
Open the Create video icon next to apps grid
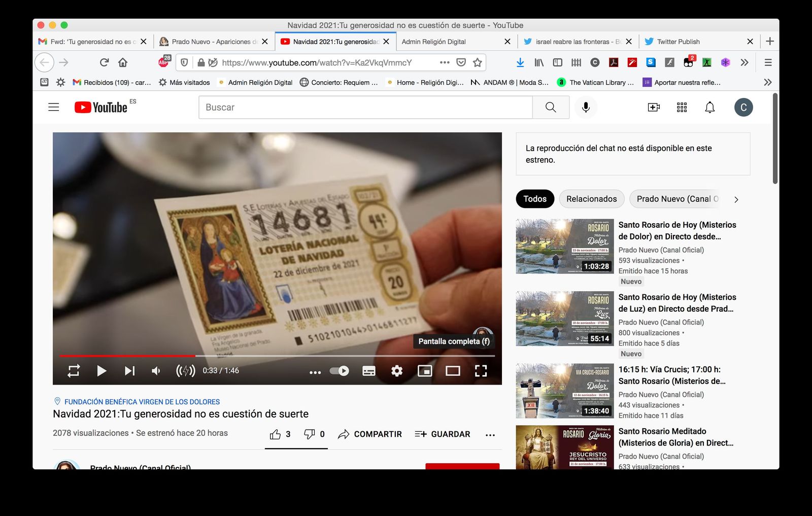[x=654, y=107]
